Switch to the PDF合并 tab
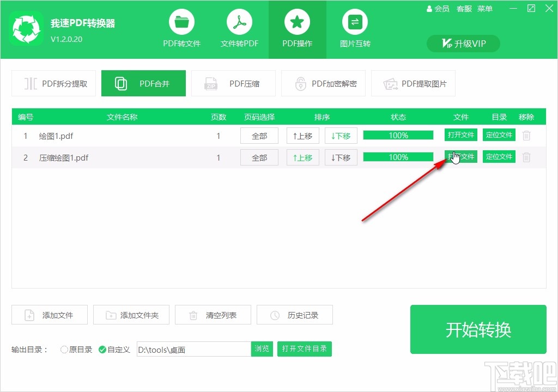 pos(143,83)
